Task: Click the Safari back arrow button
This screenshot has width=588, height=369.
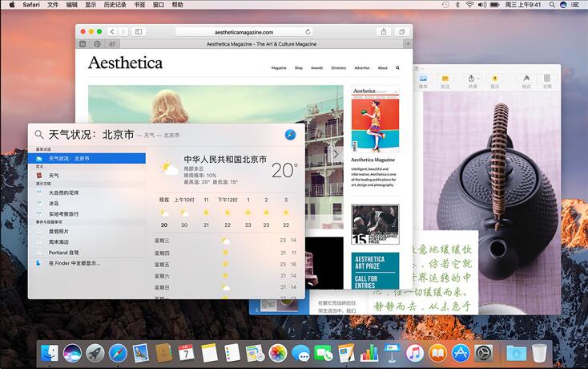Action: [x=111, y=31]
